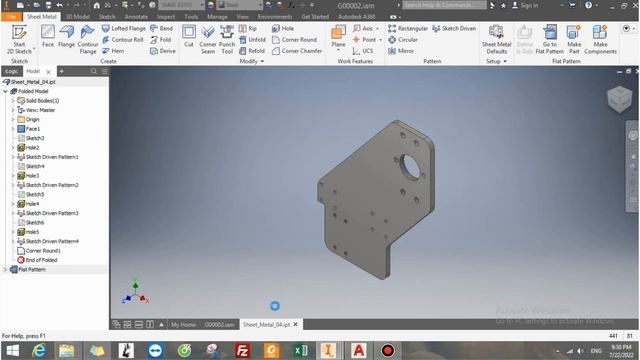Screen dimensions: 640x360
Task: Expand the Modify panel dropdown
Action: [262, 61]
